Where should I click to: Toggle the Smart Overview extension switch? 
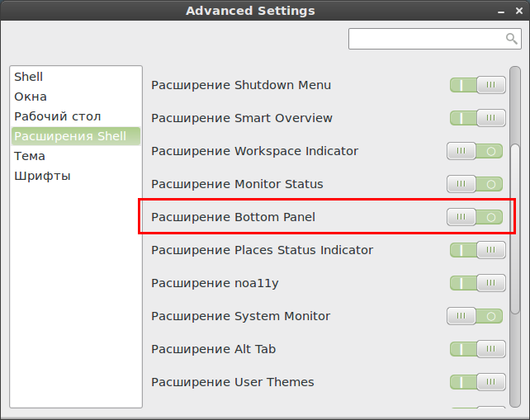pos(478,118)
